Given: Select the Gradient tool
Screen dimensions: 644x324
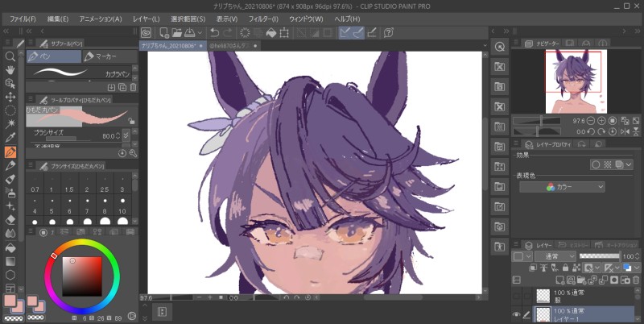Looking at the screenshot, I should click(x=10, y=261).
